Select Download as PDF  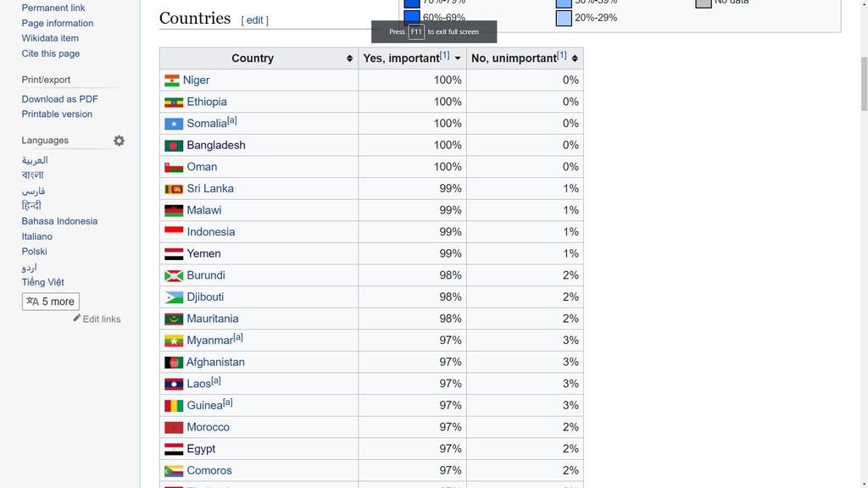point(59,99)
